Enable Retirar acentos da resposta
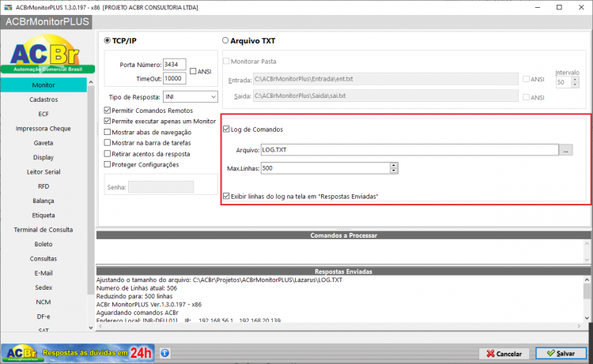Viewport: 593px width, 364px height. pyautogui.click(x=108, y=154)
